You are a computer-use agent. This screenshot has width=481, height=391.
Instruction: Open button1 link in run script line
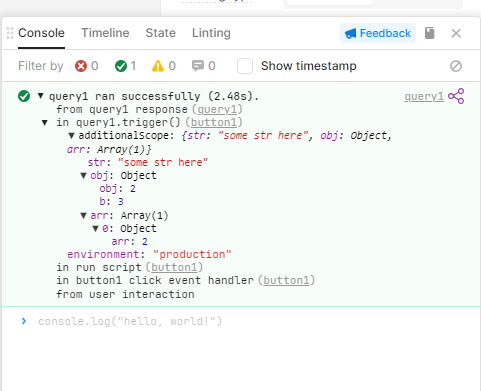click(x=174, y=267)
